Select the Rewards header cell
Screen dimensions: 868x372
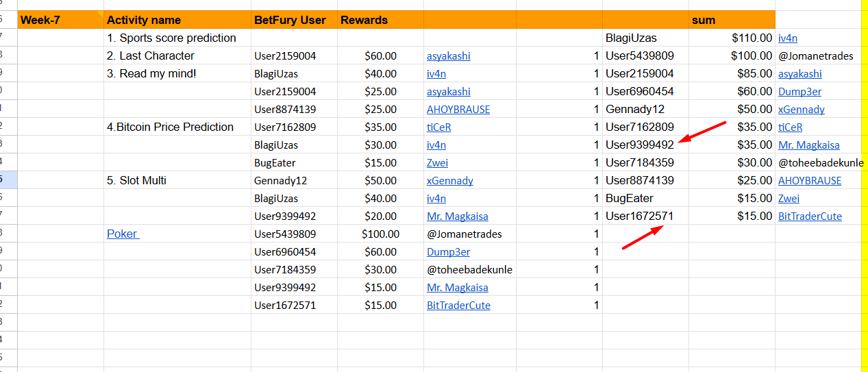tap(380, 20)
